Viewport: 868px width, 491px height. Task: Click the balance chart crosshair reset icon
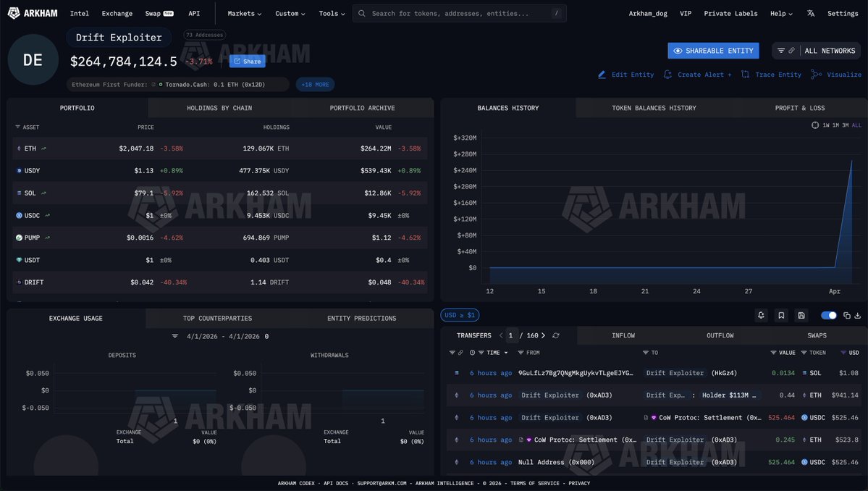pos(815,125)
